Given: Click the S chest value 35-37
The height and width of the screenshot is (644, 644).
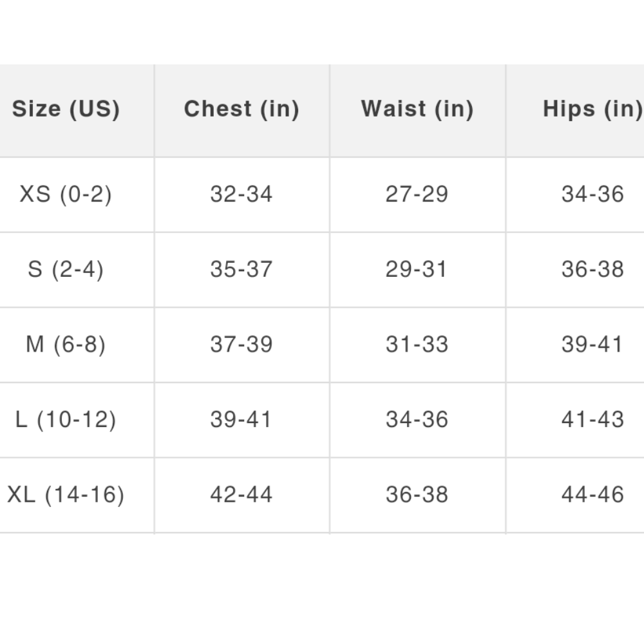Looking at the screenshot, I should pyautogui.click(x=241, y=269).
